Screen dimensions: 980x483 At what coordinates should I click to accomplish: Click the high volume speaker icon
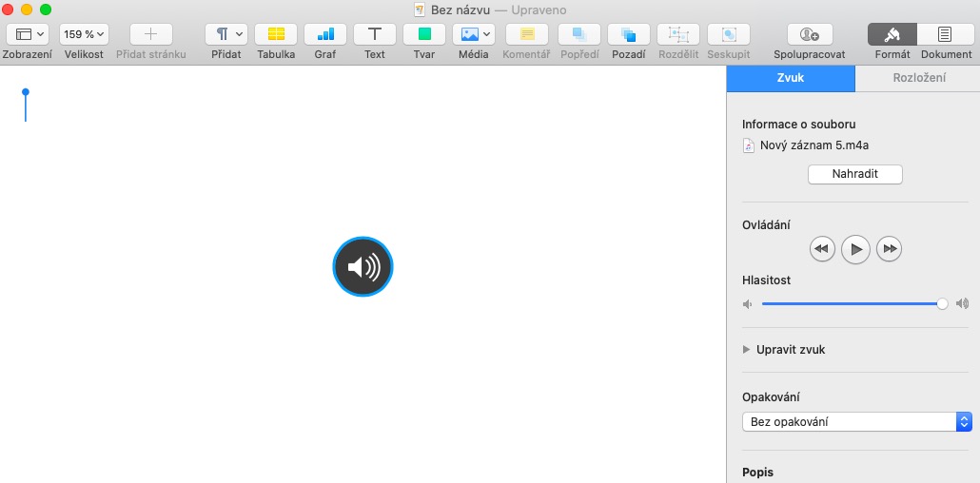(963, 303)
